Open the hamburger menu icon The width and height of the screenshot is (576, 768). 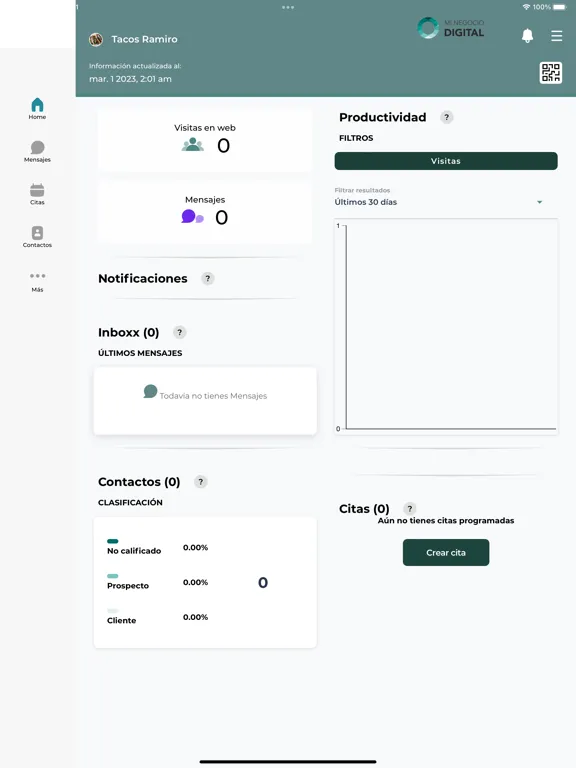[556, 36]
